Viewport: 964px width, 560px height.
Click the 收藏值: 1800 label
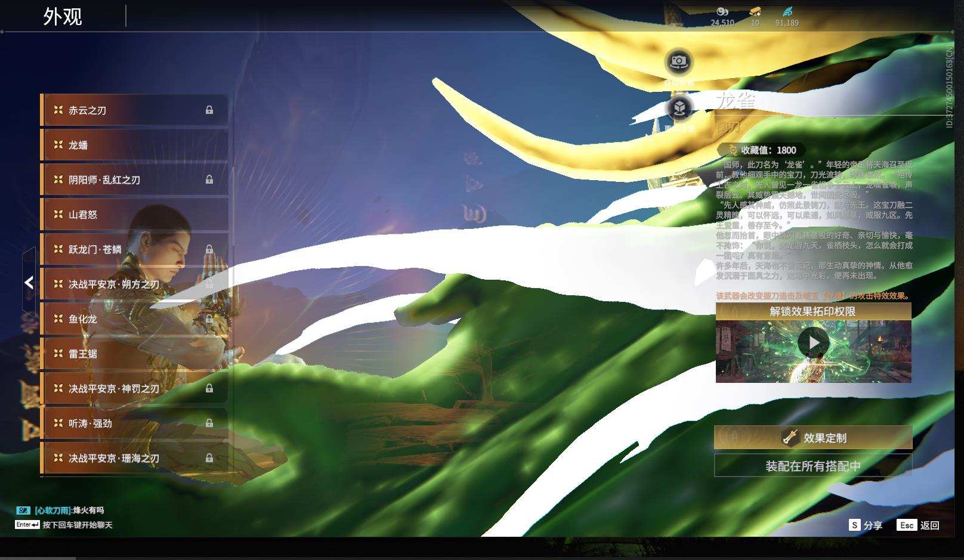point(768,150)
